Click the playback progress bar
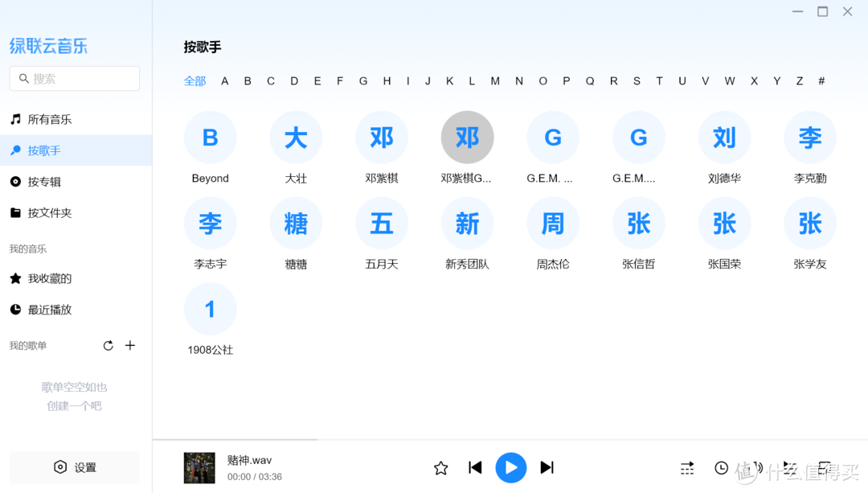Screen dimensions: 868x493 (510, 440)
